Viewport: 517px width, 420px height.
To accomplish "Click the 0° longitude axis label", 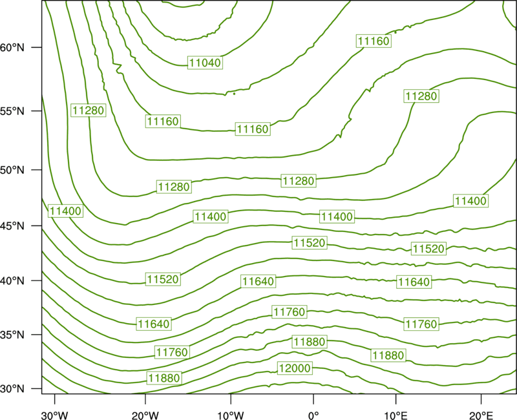I will [x=313, y=415].
